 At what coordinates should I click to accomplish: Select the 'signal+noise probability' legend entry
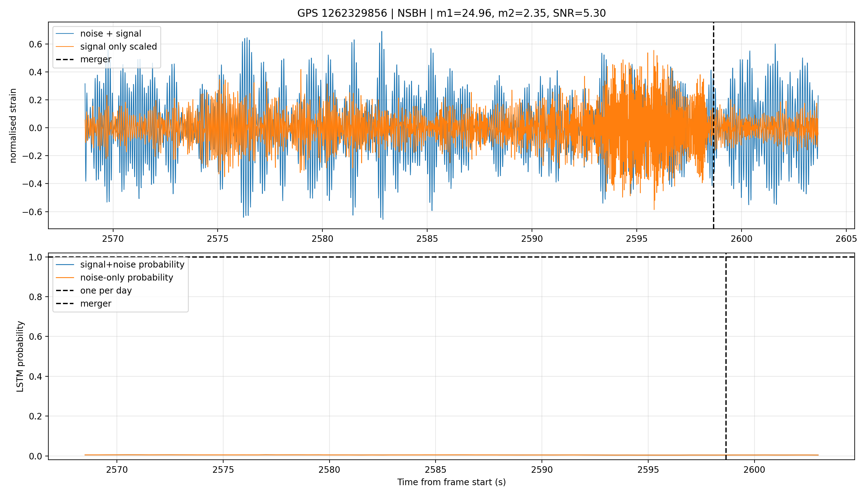tap(120, 265)
